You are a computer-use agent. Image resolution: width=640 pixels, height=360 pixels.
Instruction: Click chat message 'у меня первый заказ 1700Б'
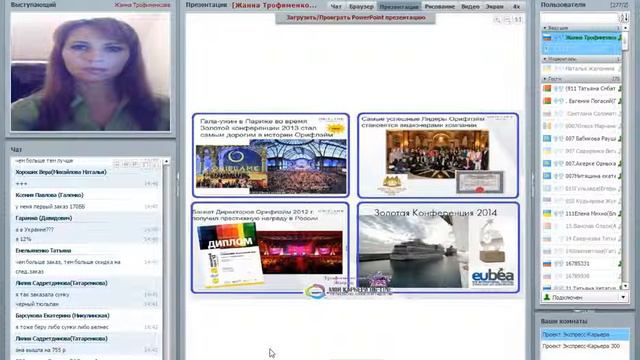pyautogui.click(x=50, y=207)
